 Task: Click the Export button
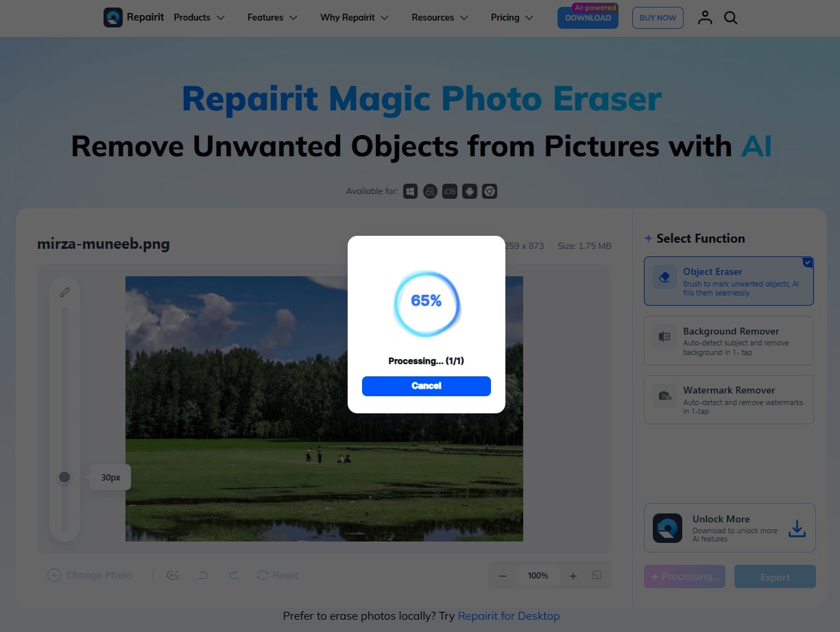[x=775, y=577]
